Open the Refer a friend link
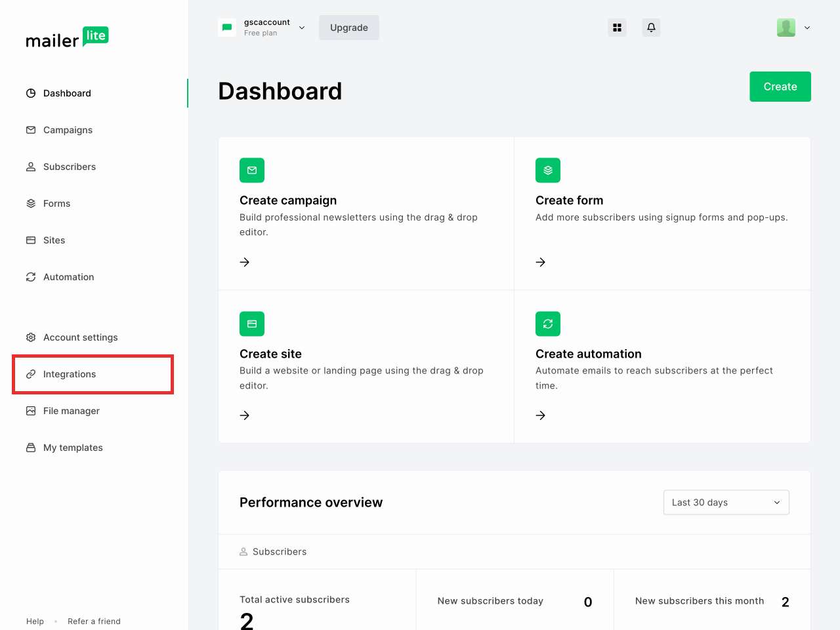The image size is (840, 630). point(94,621)
